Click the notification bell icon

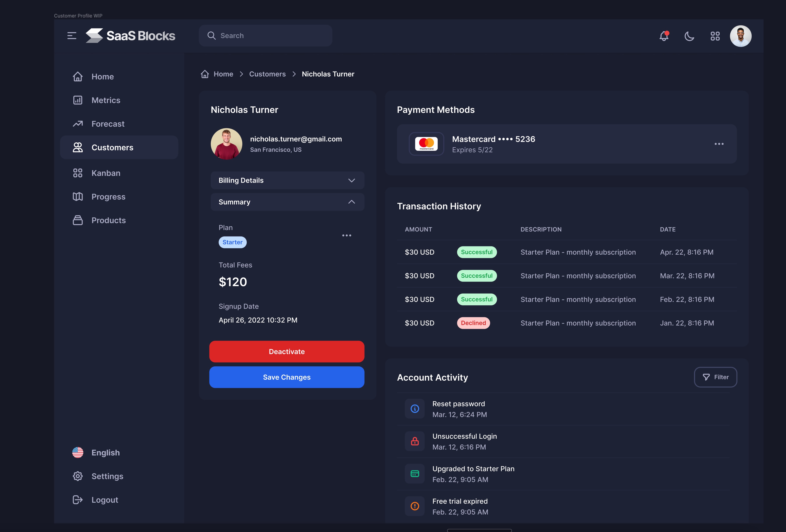(x=664, y=36)
